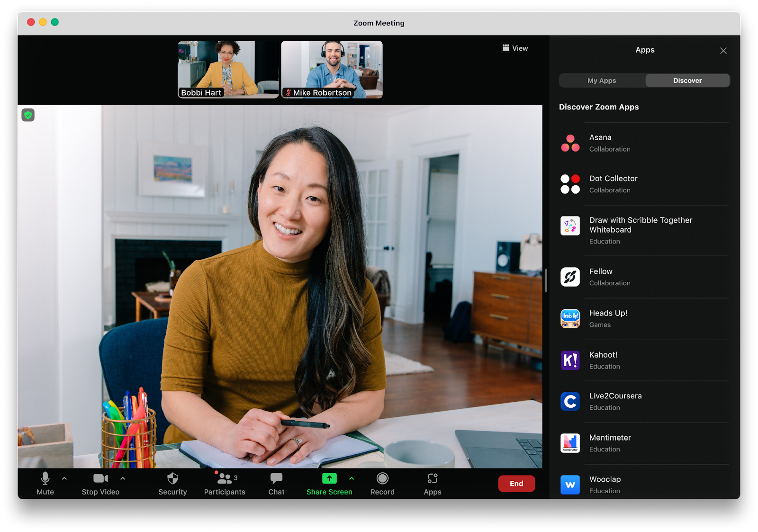Expand the video settings chevron
Image resolution: width=758 pixels, height=532 pixels.
pyautogui.click(x=123, y=478)
